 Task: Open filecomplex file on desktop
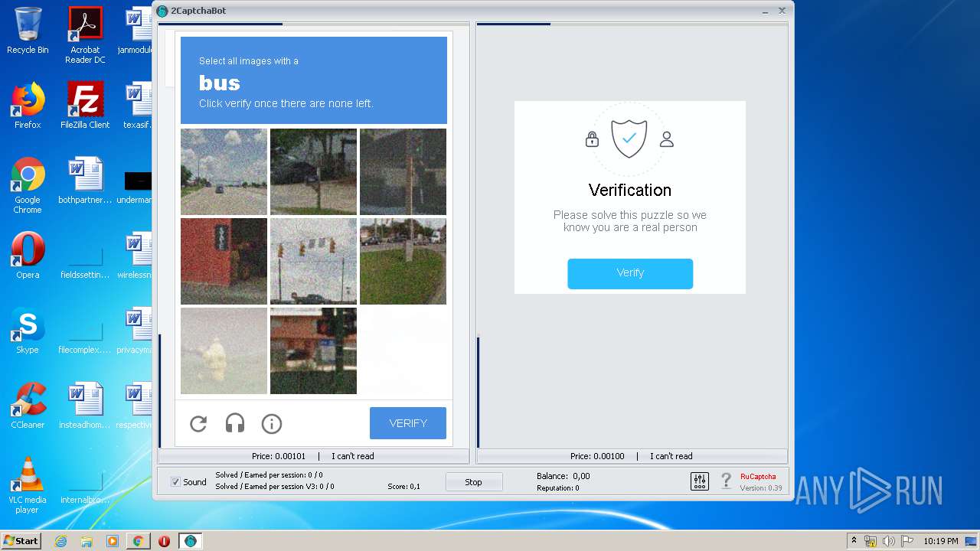click(85, 335)
